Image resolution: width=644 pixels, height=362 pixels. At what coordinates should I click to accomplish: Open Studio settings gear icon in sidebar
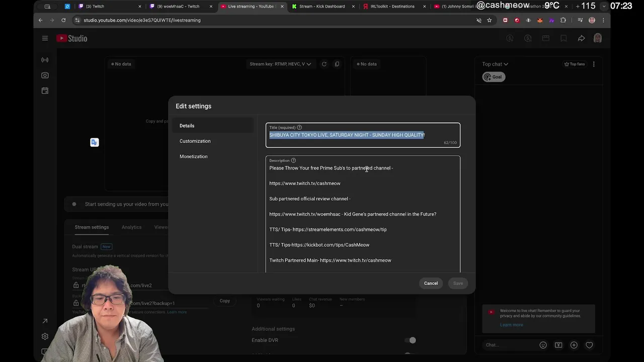pyautogui.click(x=45, y=336)
